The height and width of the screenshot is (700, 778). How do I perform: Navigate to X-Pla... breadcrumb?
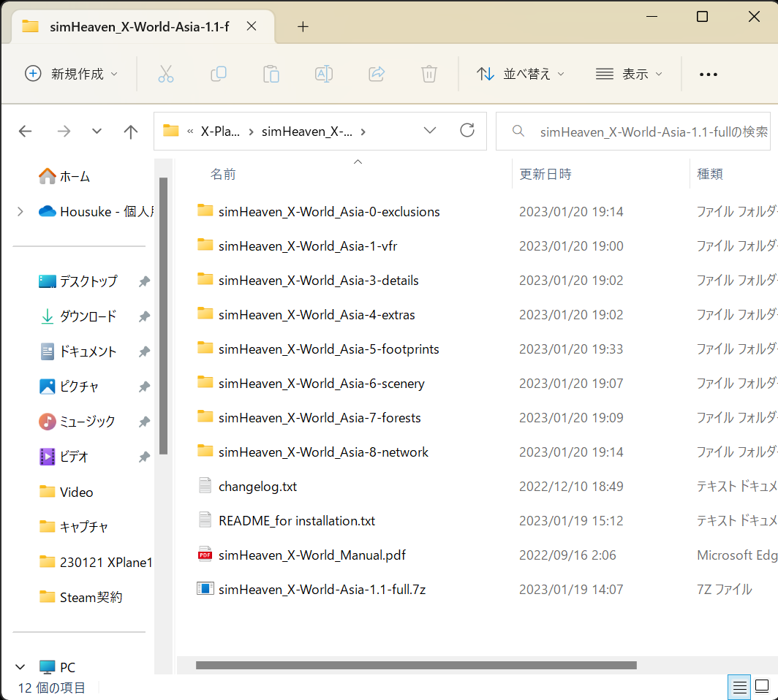tap(220, 132)
